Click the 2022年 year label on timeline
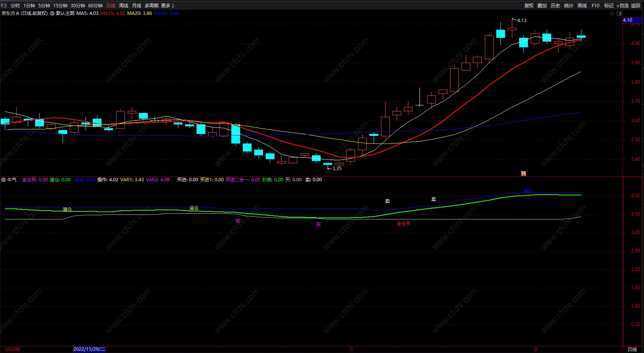644x353 pixels. pos(13,349)
